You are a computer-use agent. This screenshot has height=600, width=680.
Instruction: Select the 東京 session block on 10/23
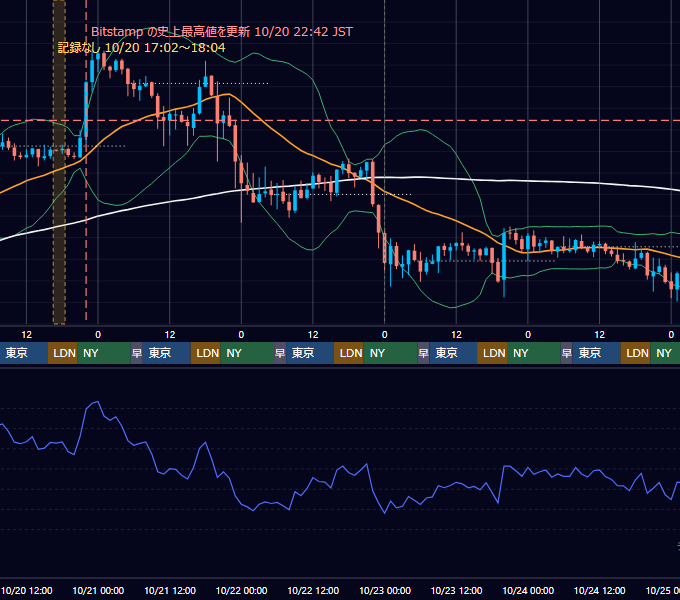(453, 353)
